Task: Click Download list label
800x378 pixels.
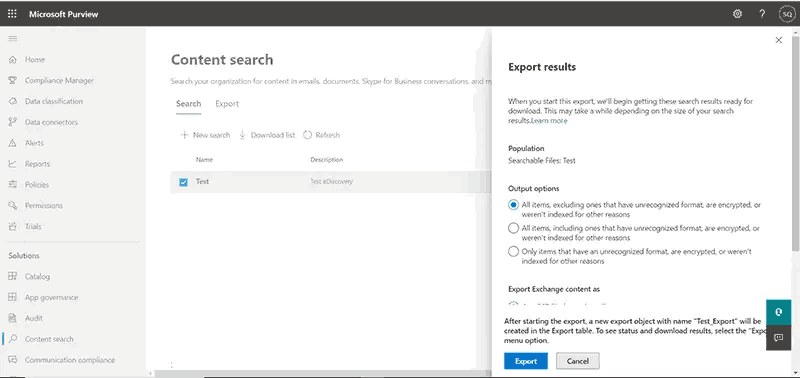Action: click(273, 135)
